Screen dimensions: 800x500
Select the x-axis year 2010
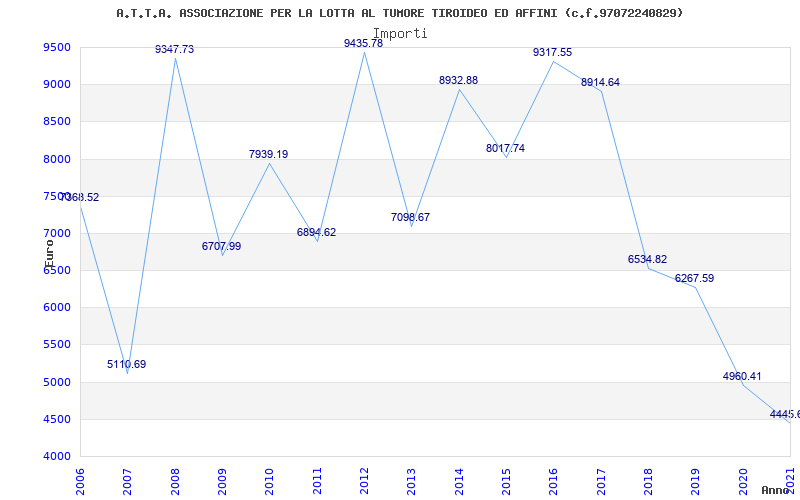tap(269, 481)
